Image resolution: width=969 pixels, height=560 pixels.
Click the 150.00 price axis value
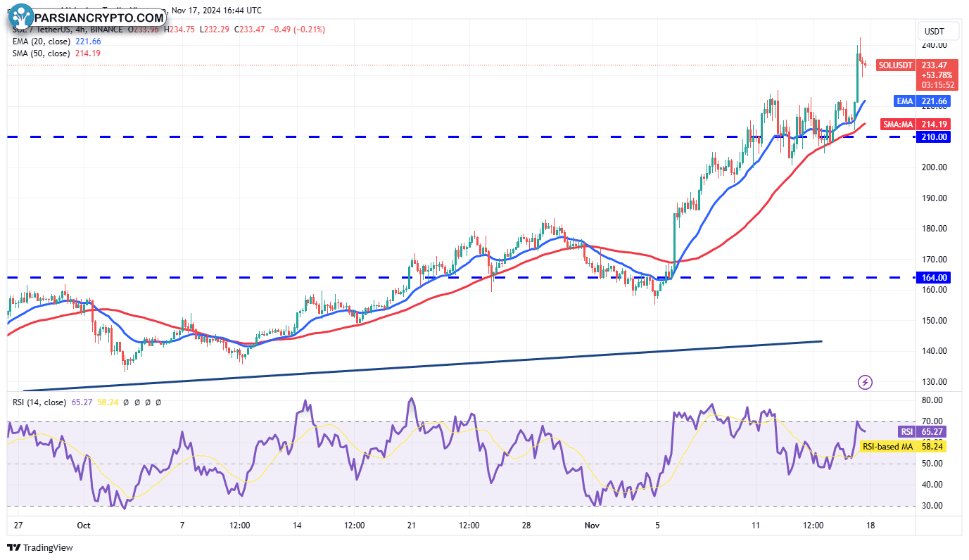coord(935,320)
